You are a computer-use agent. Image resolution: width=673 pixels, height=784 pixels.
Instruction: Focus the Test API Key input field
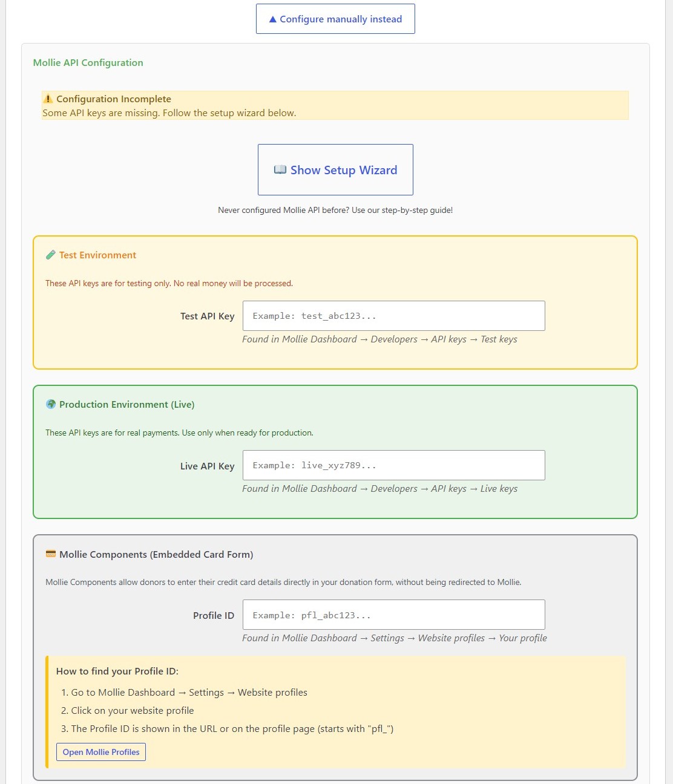(x=394, y=316)
